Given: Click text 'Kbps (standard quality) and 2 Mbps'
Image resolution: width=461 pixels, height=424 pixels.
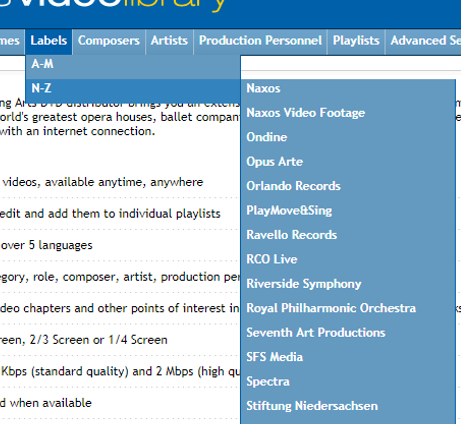Looking at the screenshot, I should [97, 372].
